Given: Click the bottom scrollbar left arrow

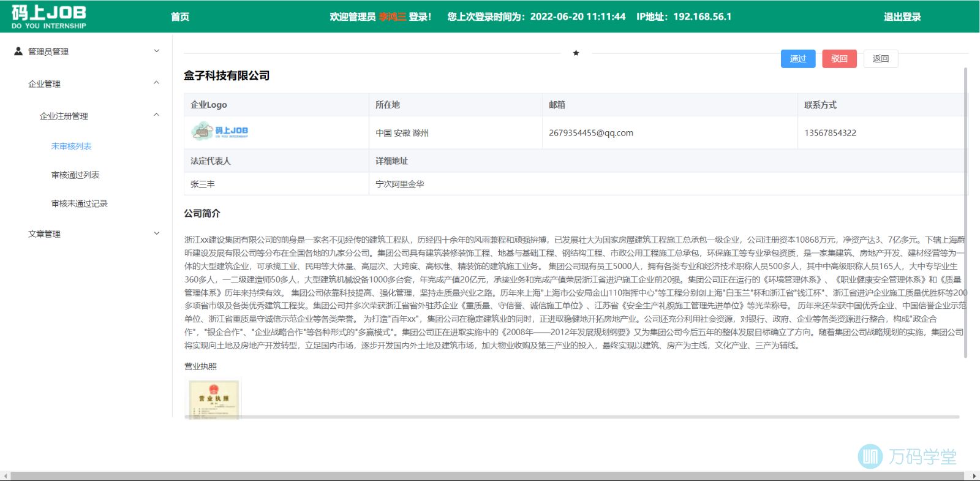Looking at the screenshot, I should (5, 476).
